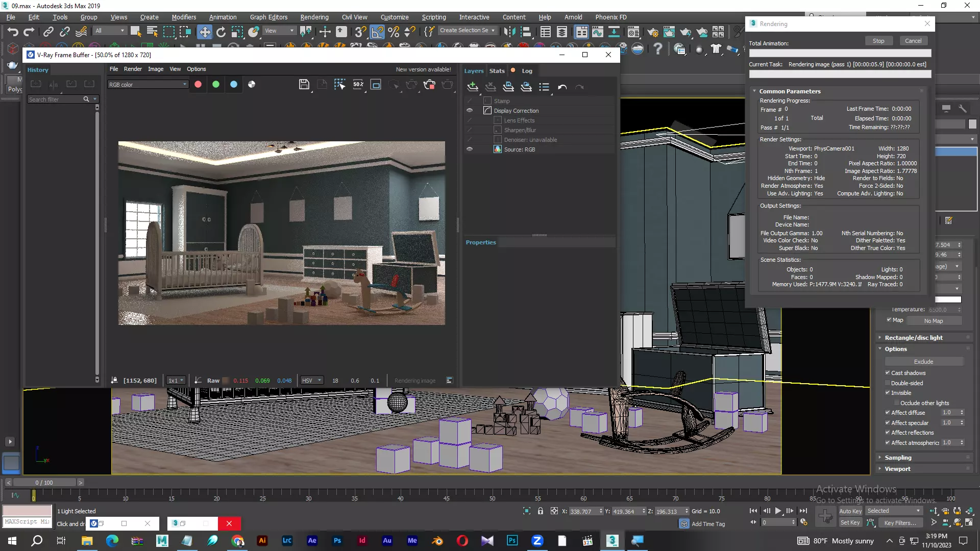Enable the Double-sided checkbox
This screenshot has height=551, width=980.
pyautogui.click(x=888, y=383)
